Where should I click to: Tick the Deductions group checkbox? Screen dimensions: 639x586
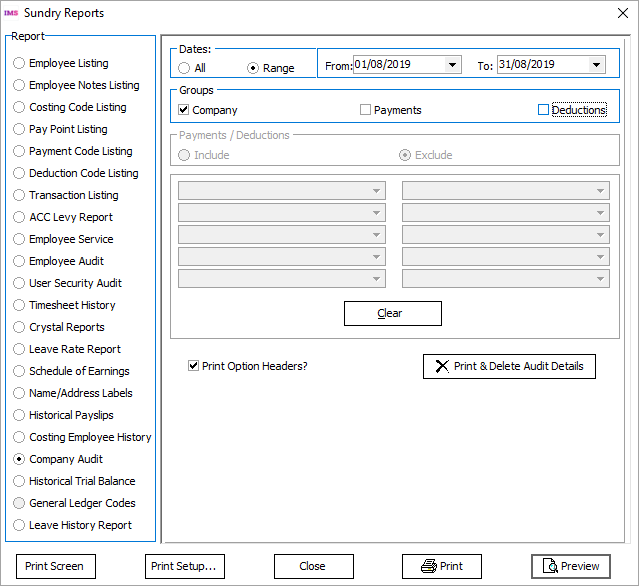[x=544, y=110]
